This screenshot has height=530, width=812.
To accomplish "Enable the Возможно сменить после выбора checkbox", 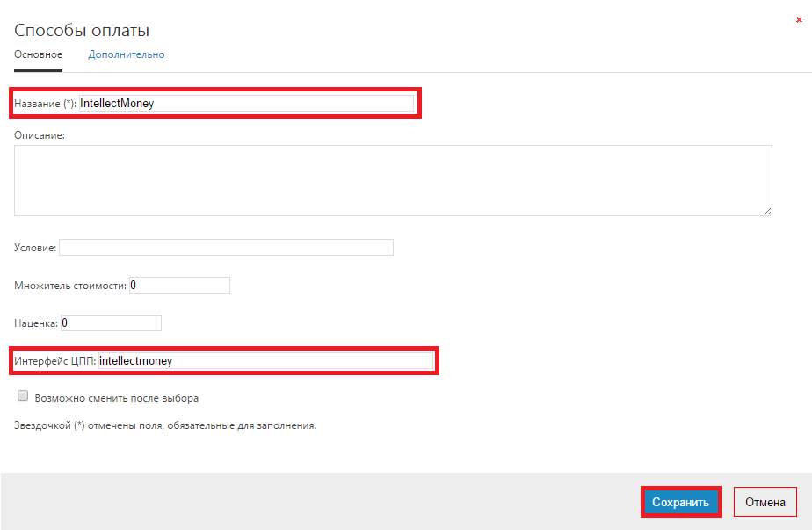I will [23, 396].
